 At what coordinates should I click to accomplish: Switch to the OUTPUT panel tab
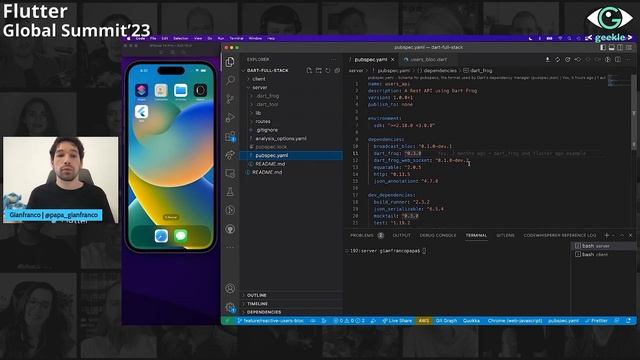(x=401, y=236)
